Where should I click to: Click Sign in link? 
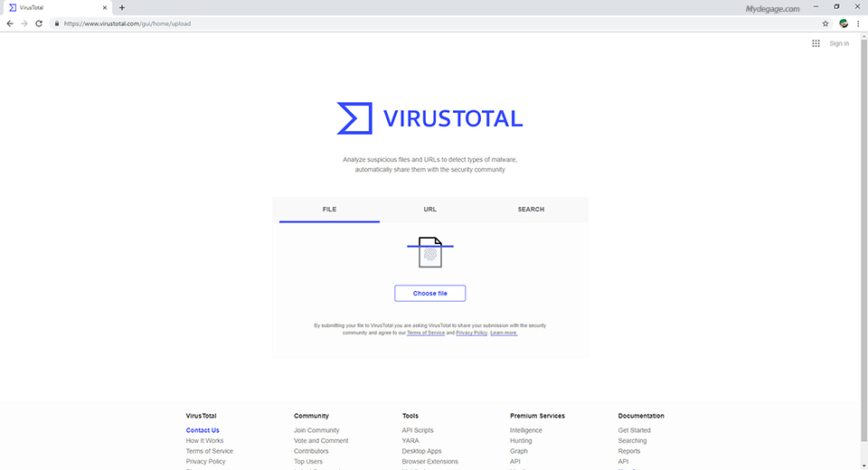(839, 43)
